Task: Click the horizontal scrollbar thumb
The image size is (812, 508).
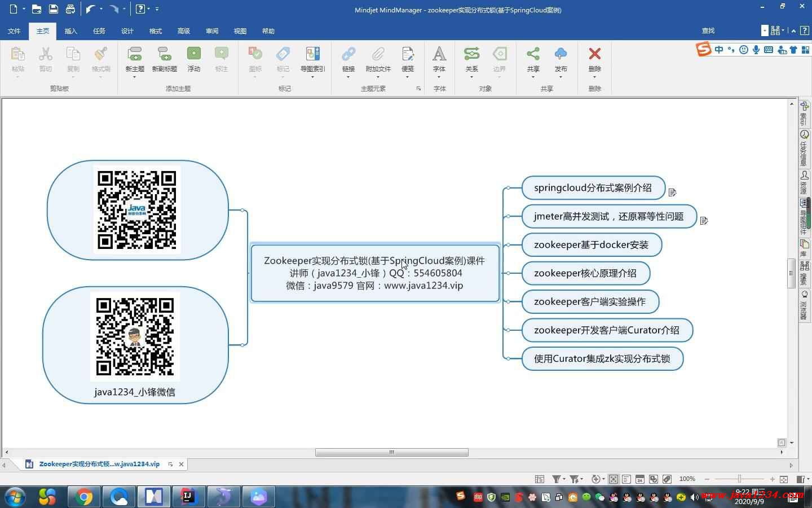Action: [392, 452]
